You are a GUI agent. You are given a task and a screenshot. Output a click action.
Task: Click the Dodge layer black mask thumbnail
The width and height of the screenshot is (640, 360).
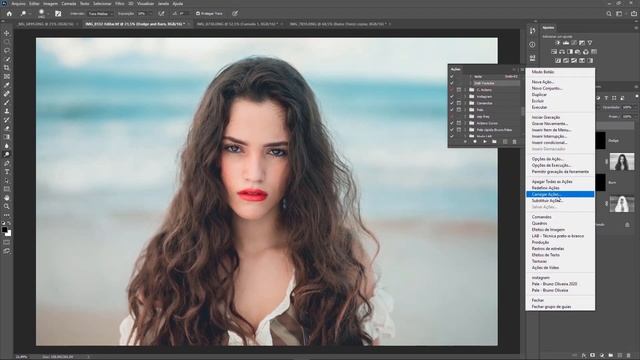tap(600, 140)
